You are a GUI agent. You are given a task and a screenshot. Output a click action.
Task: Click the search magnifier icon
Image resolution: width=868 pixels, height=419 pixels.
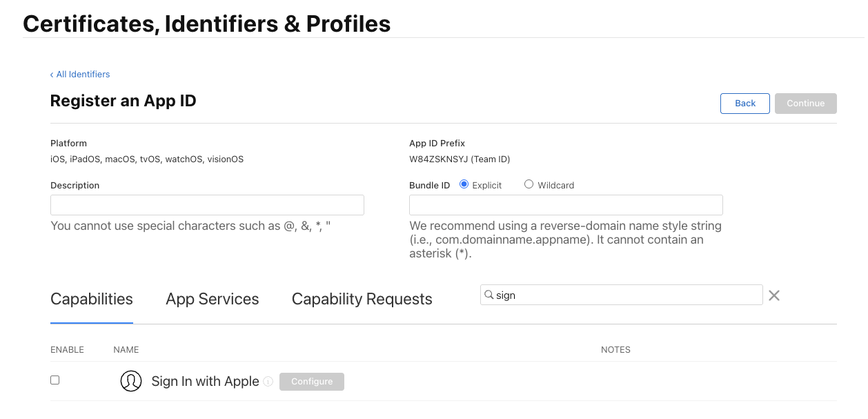(489, 295)
